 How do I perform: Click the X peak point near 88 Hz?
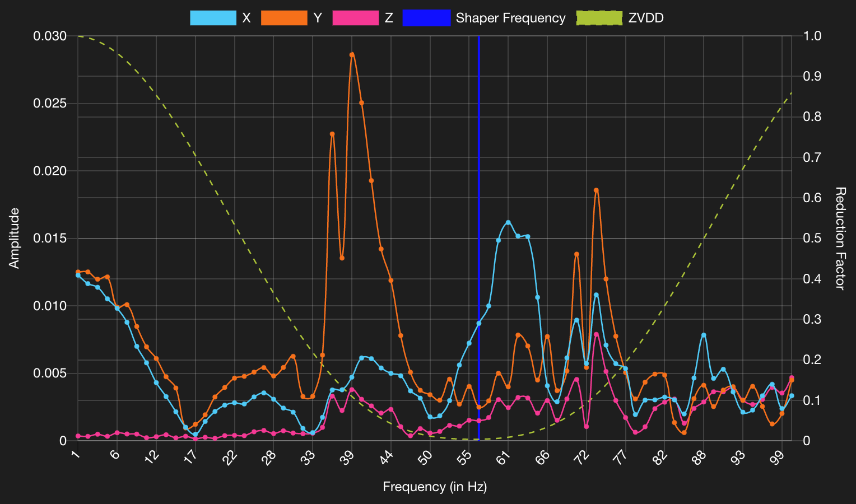click(x=704, y=335)
